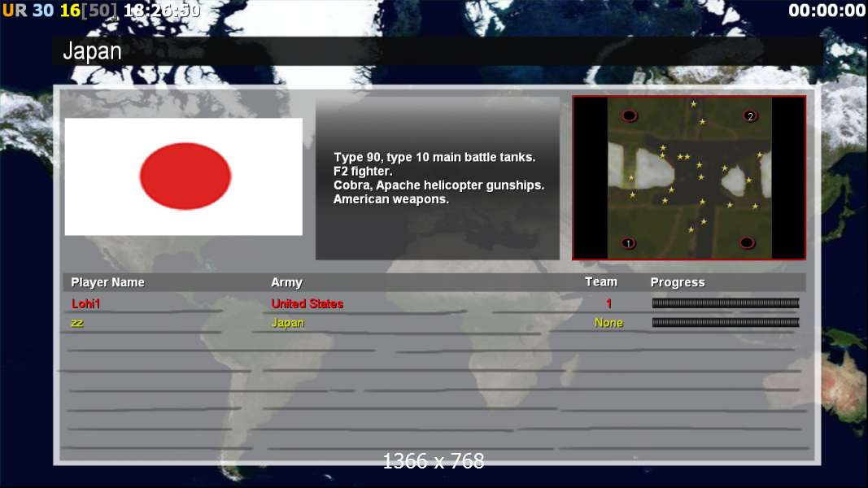Click player name zz

click(77, 323)
